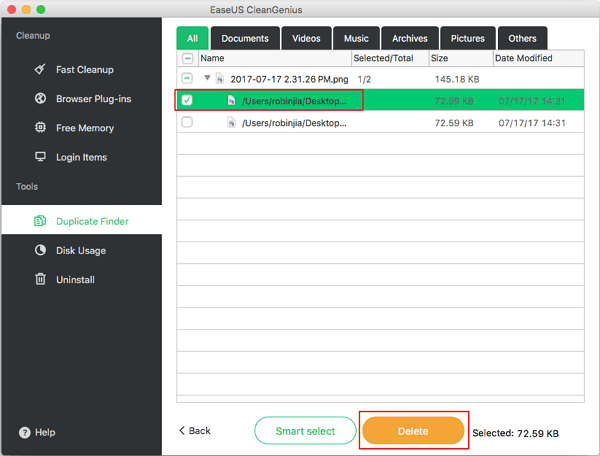Open Disk Usage in the sidebar

(x=82, y=250)
